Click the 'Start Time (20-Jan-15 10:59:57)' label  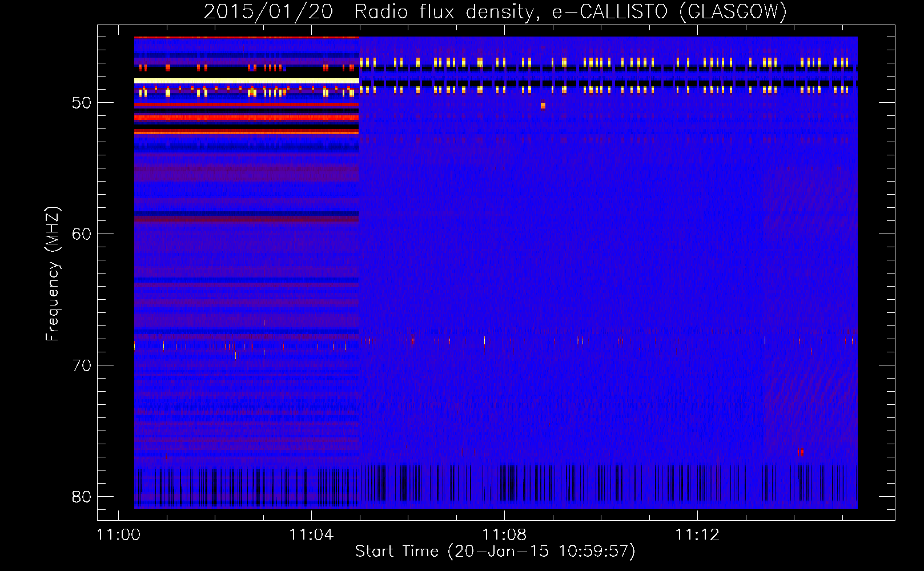[495, 552]
